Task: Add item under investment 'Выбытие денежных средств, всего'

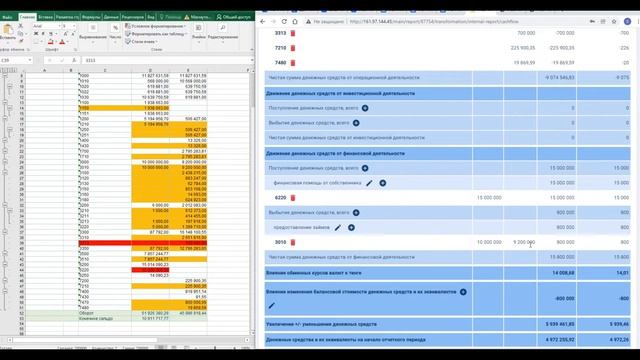Action: pyautogui.click(x=356, y=123)
